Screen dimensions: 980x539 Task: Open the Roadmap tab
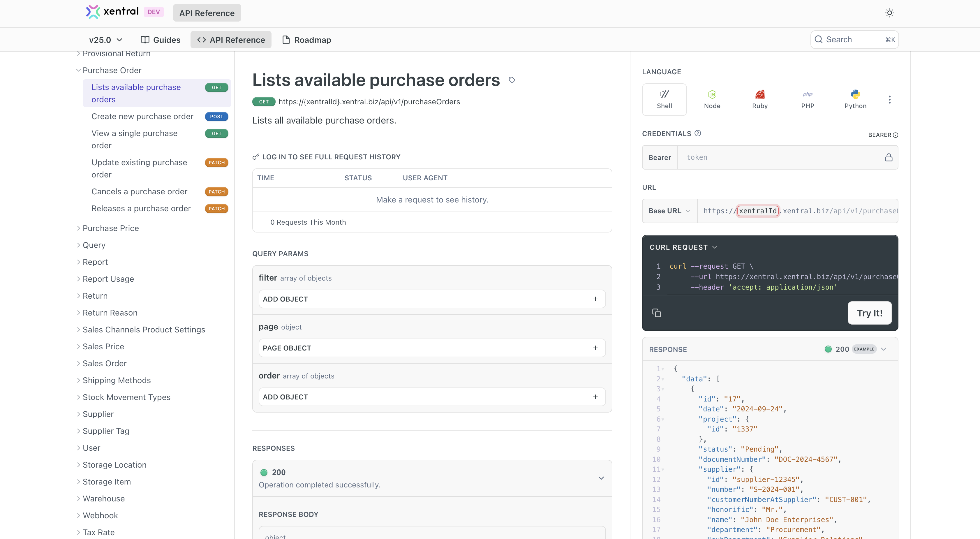point(306,40)
